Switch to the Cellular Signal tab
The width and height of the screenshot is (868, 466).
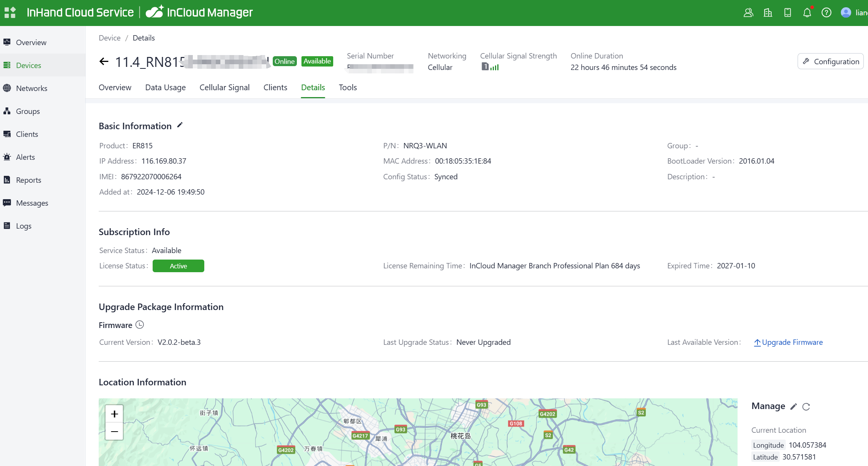click(x=225, y=88)
